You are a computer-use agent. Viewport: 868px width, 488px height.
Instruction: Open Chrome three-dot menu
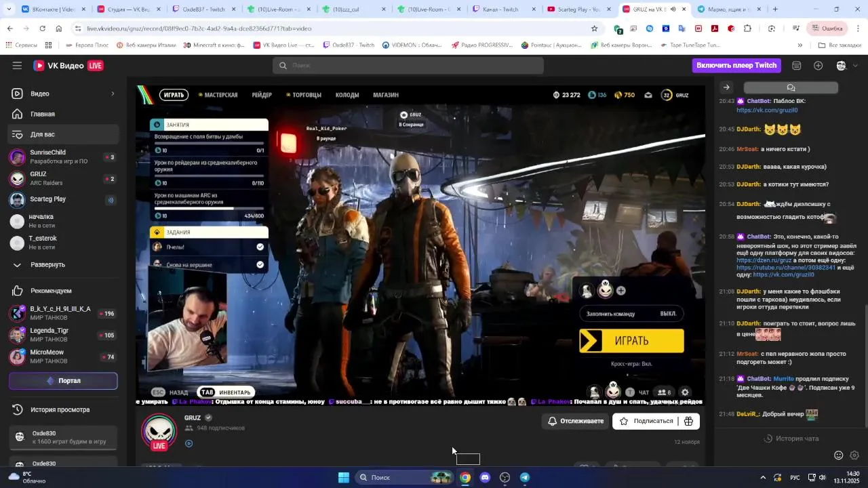tap(858, 28)
